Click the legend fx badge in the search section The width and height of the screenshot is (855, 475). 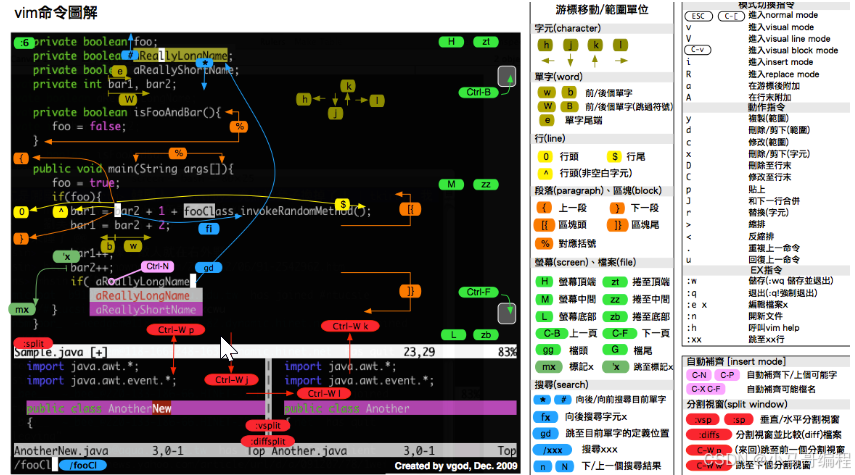point(545,417)
